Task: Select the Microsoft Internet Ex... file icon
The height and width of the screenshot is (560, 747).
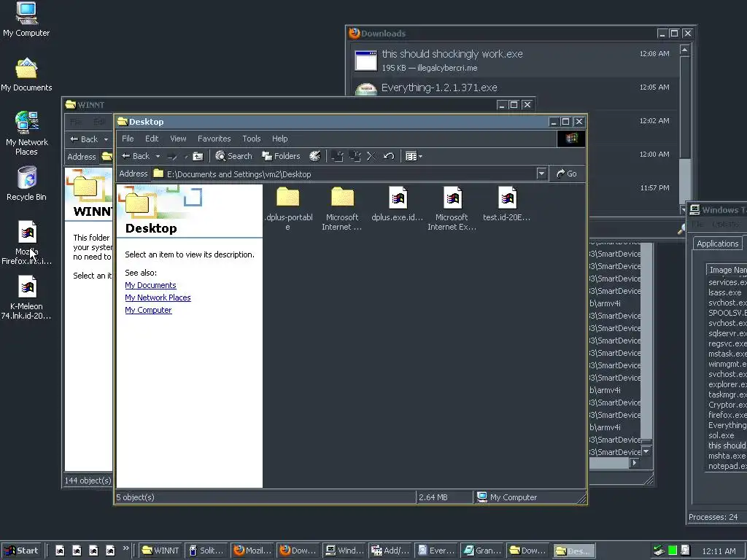Action: 452,208
